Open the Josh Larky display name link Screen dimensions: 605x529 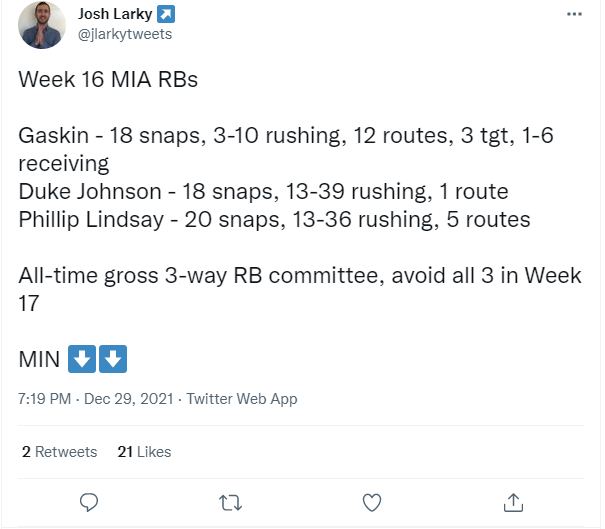115,14
